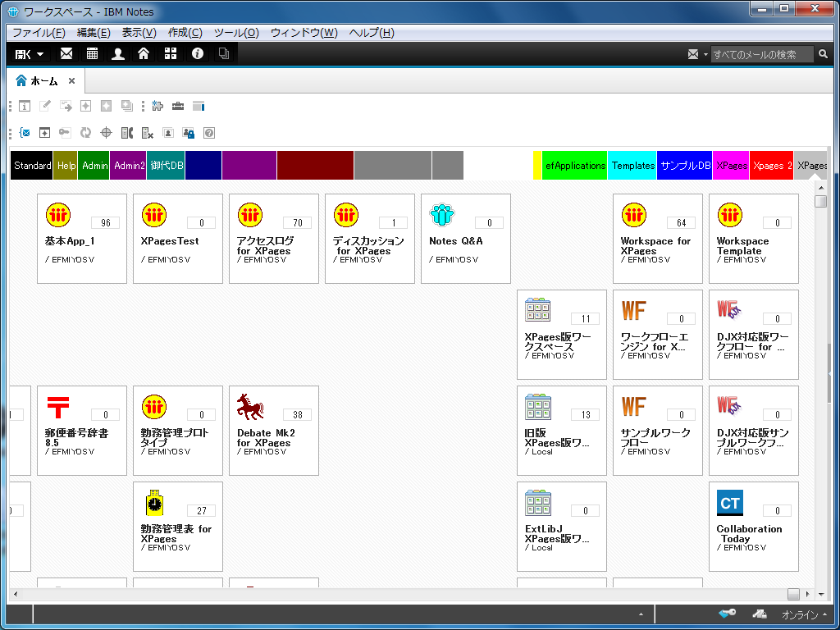This screenshot has width=840, height=630.
Task: Open the ヘルプ(H) menu
Action: click(372, 33)
